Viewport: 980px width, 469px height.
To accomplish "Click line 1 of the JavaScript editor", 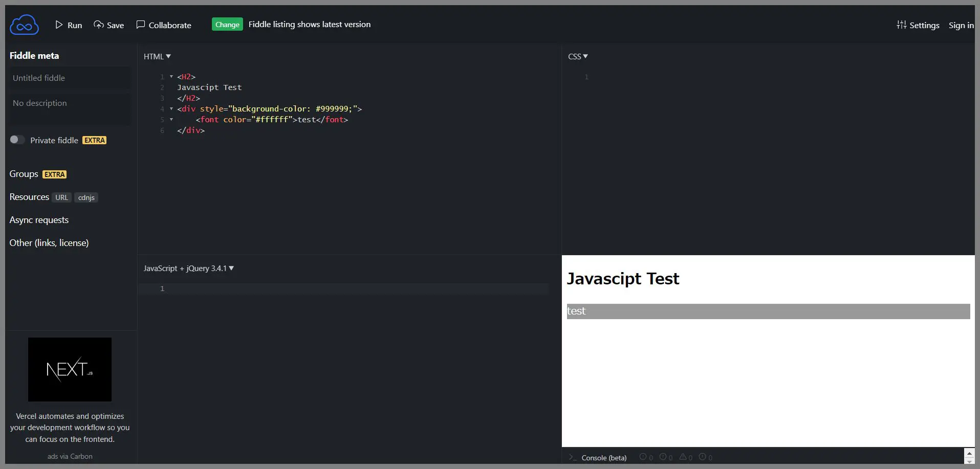I will coord(343,289).
